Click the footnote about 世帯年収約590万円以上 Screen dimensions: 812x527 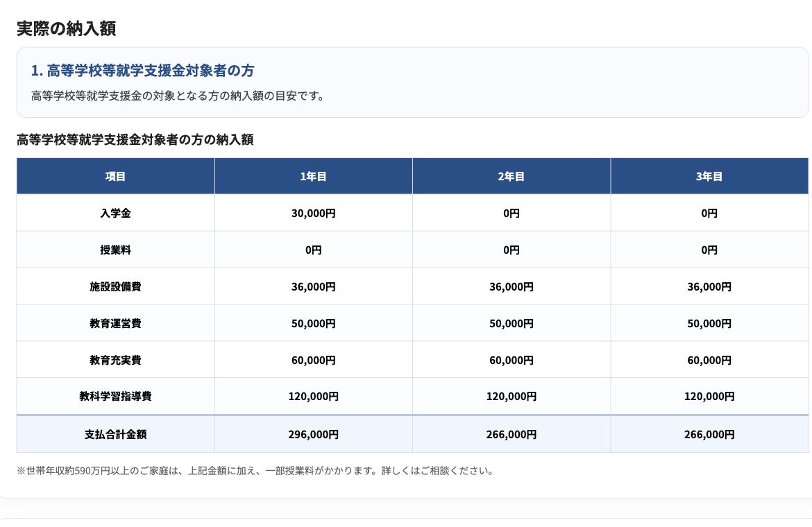point(256,471)
